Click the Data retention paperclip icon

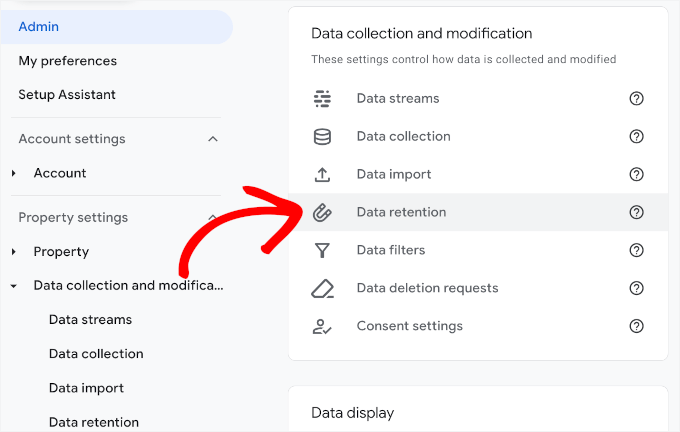coord(322,212)
